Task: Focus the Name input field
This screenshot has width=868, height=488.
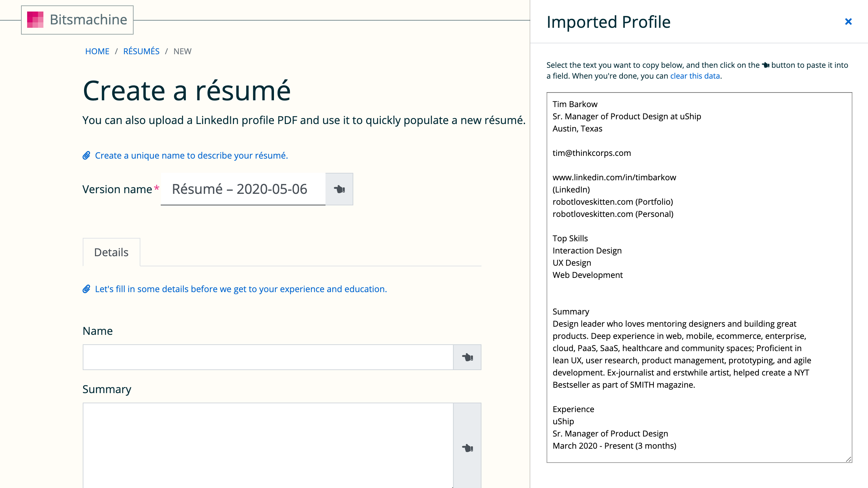Action: coord(268,357)
